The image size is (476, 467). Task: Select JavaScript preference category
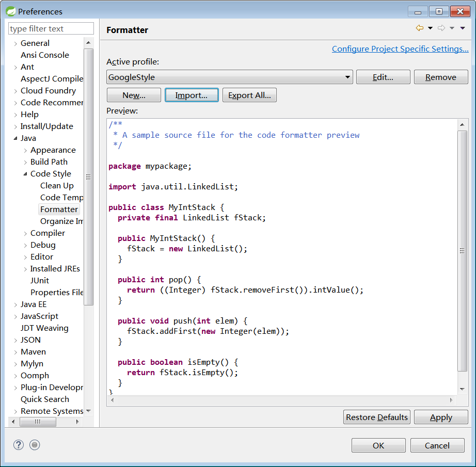[x=39, y=316]
